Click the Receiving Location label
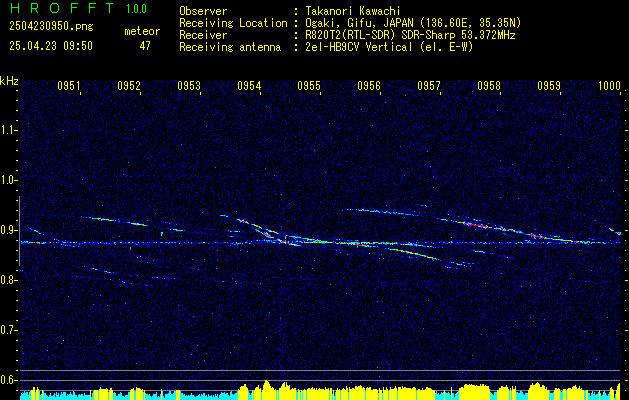This screenshot has height=400, width=629. pos(233,23)
